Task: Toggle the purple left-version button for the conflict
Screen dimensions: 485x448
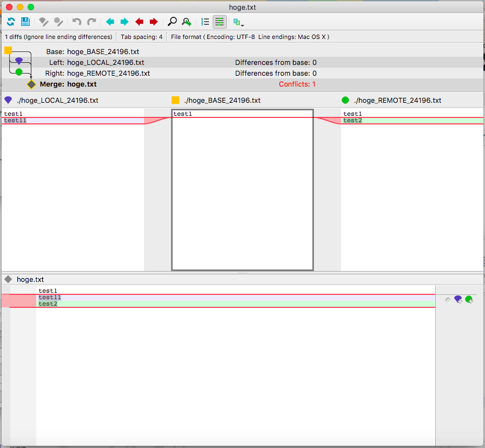Action: coord(458,299)
